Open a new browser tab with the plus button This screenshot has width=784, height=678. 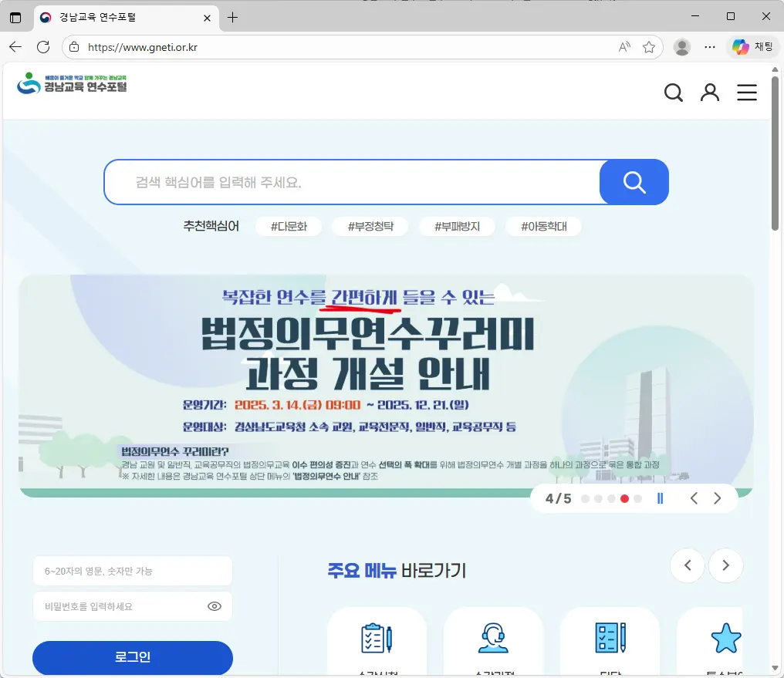click(232, 16)
